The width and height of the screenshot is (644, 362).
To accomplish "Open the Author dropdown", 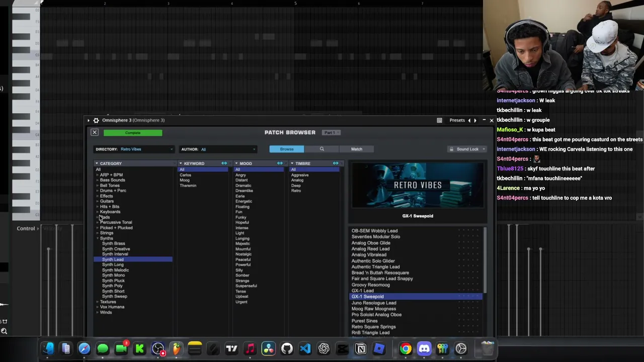I will click(x=219, y=149).
